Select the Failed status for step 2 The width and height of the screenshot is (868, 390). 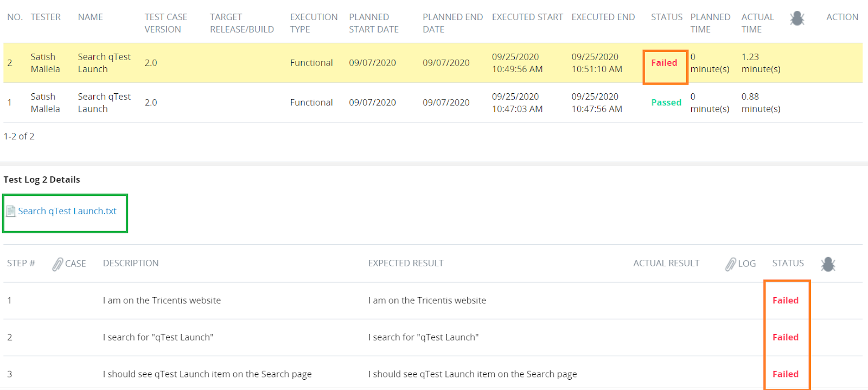pos(785,337)
